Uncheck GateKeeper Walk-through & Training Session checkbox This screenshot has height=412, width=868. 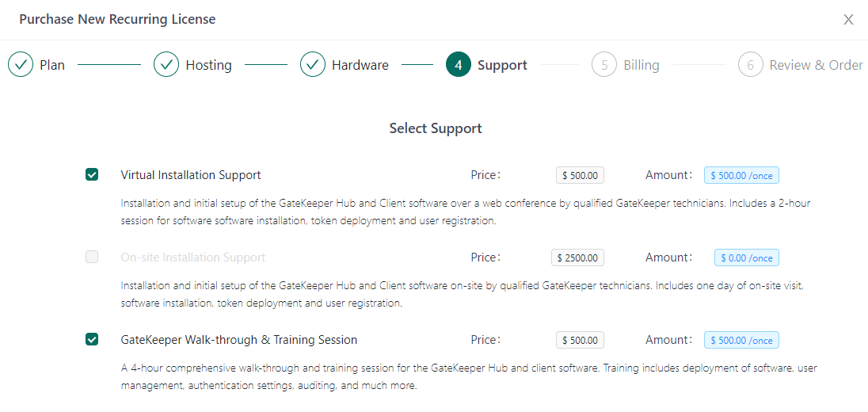coord(92,340)
